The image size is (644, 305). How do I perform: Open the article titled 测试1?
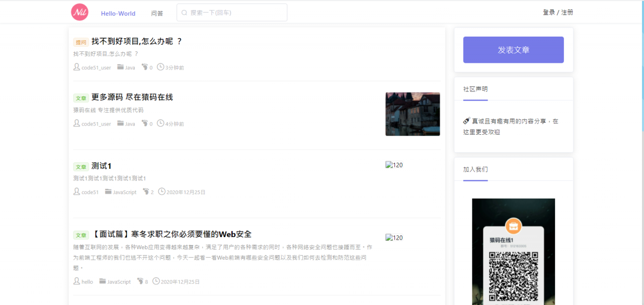click(102, 166)
